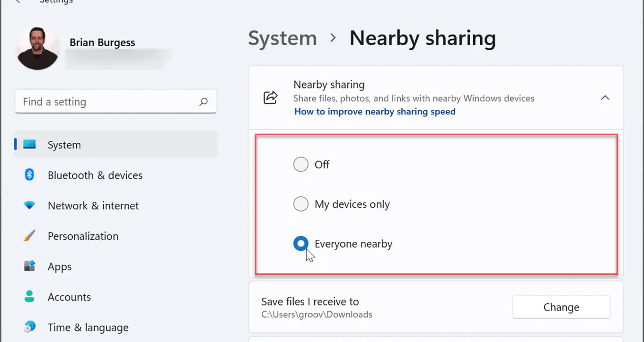
Task: Open Bluetooth & devices settings
Action: 95,175
